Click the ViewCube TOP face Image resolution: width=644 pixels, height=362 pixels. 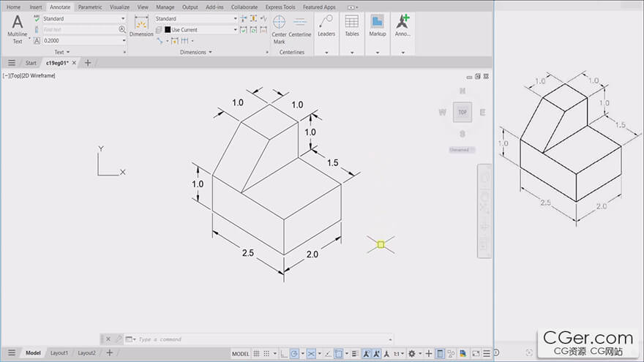click(463, 112)
